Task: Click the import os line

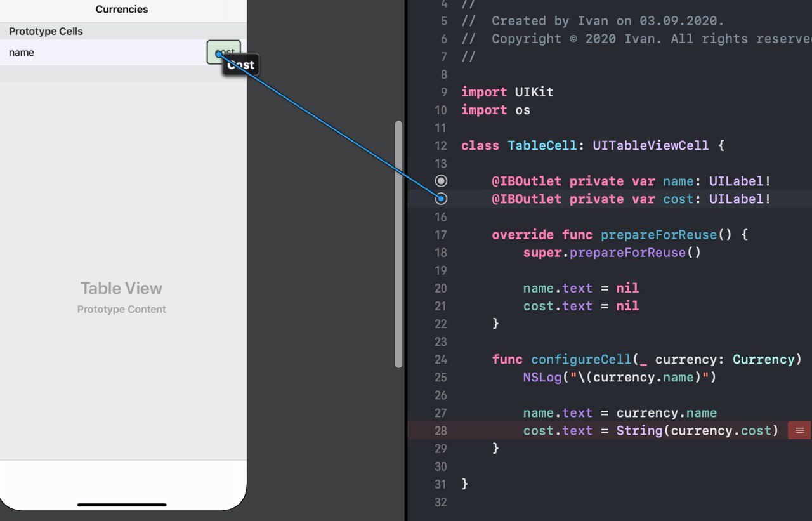Action: coord(495,110)
